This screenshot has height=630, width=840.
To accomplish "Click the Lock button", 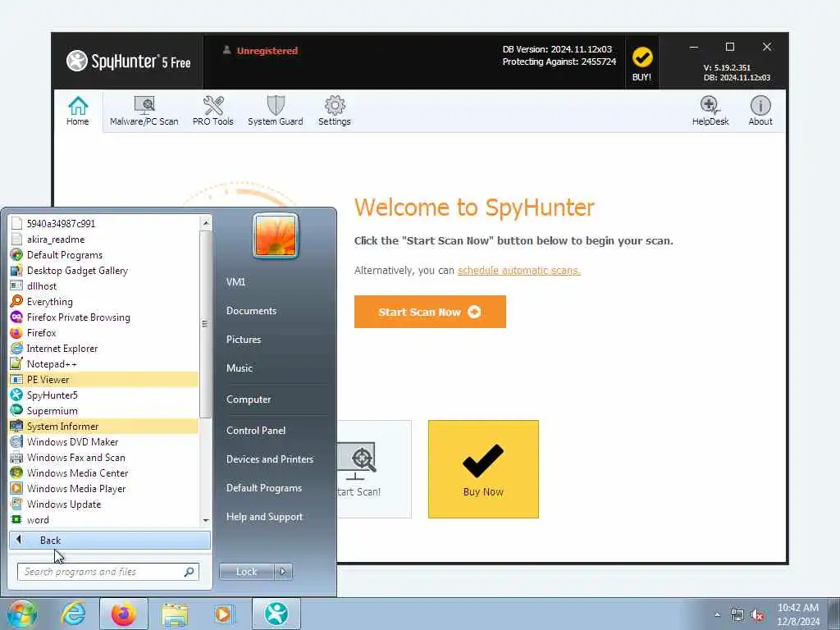I will tap(246, 572).
